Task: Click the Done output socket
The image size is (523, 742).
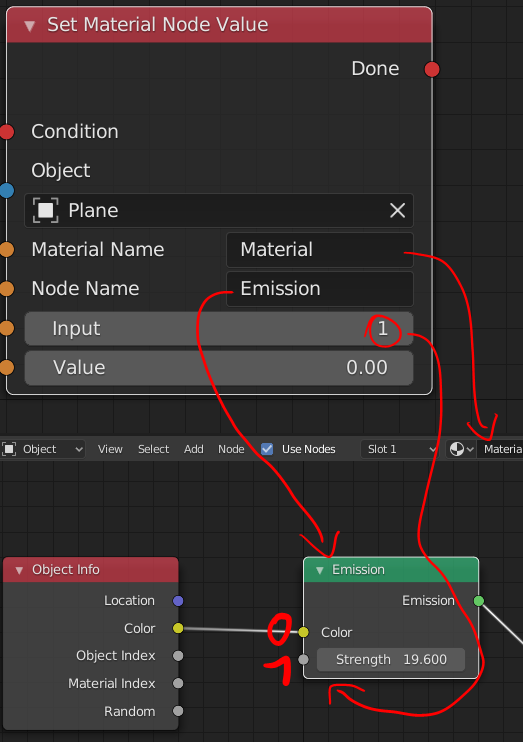Action: (432, 69)
